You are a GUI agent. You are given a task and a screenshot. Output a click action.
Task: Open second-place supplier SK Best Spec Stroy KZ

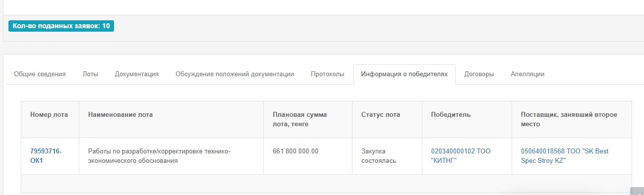coord(564,155)
